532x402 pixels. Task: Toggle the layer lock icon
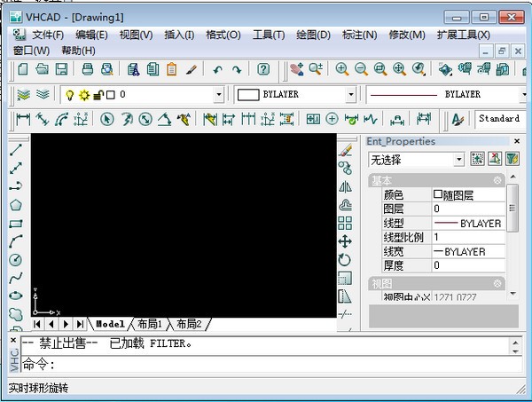98,94
